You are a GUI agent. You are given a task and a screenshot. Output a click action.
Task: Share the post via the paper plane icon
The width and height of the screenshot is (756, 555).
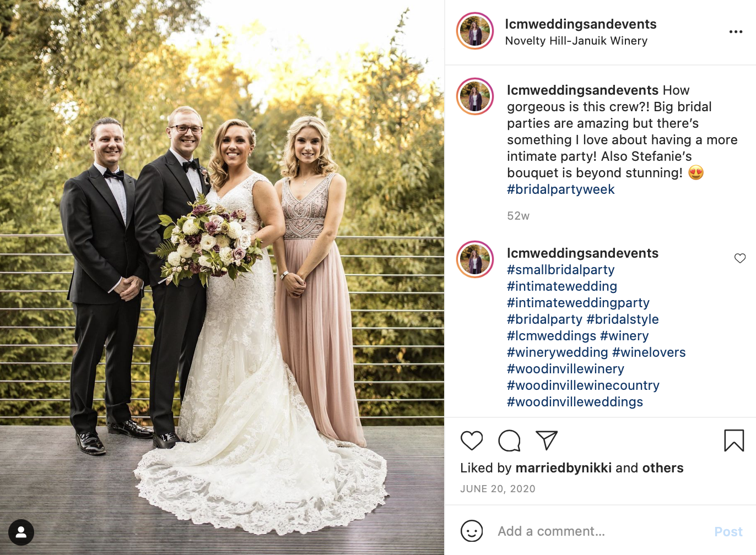click(547, 440)
